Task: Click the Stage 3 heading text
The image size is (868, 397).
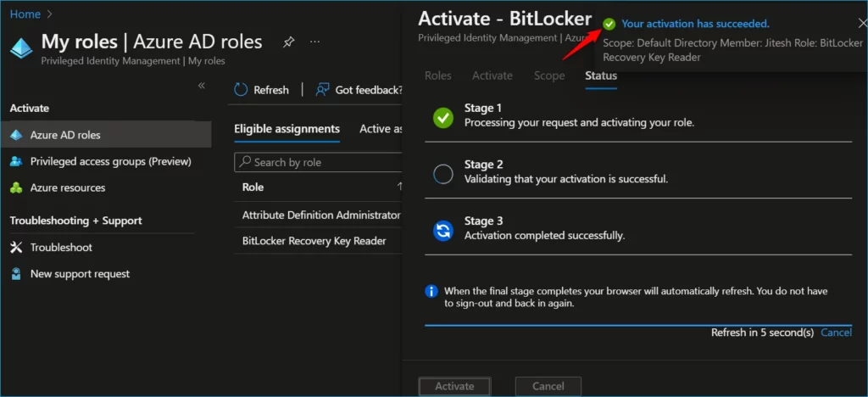Action: click(x=483, y=221)
